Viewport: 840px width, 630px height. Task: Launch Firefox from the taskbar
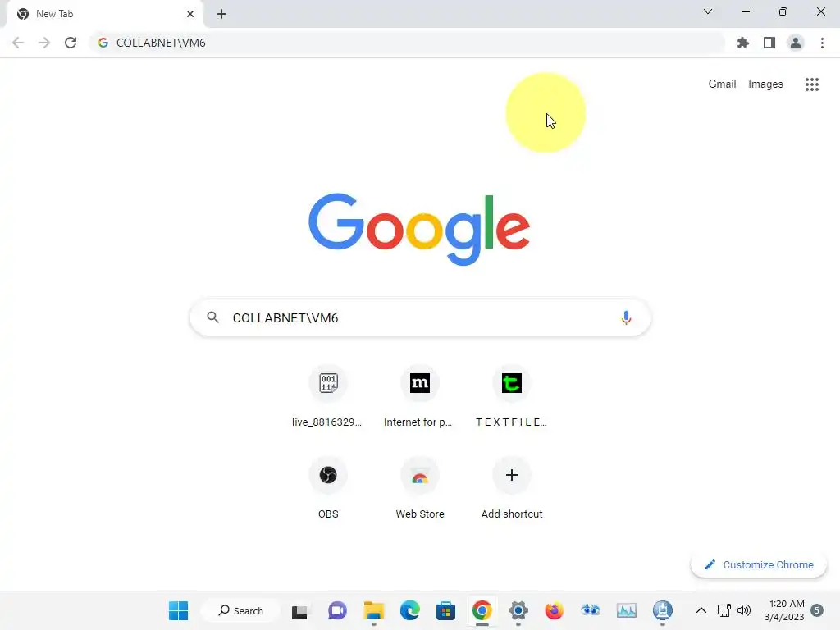[554, 610]
